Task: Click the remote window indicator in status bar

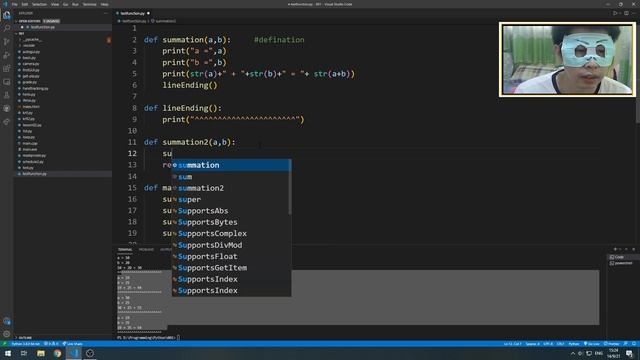Action: coord(4,344)
